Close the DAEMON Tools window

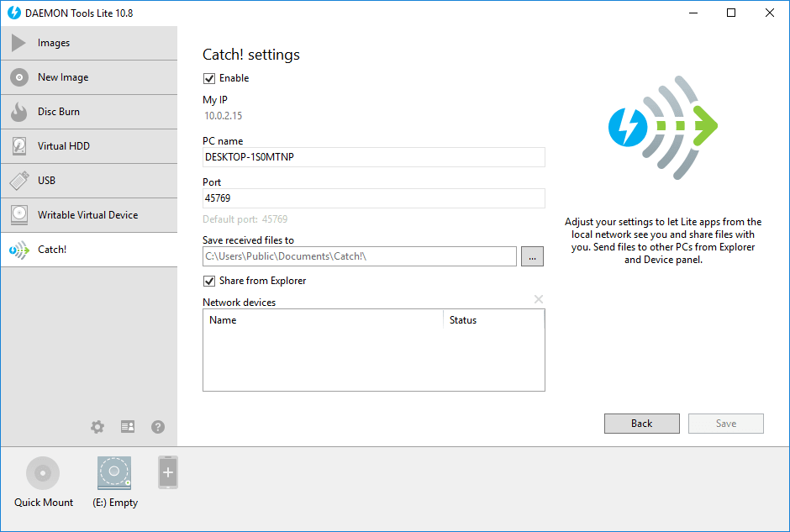point(769,13)
